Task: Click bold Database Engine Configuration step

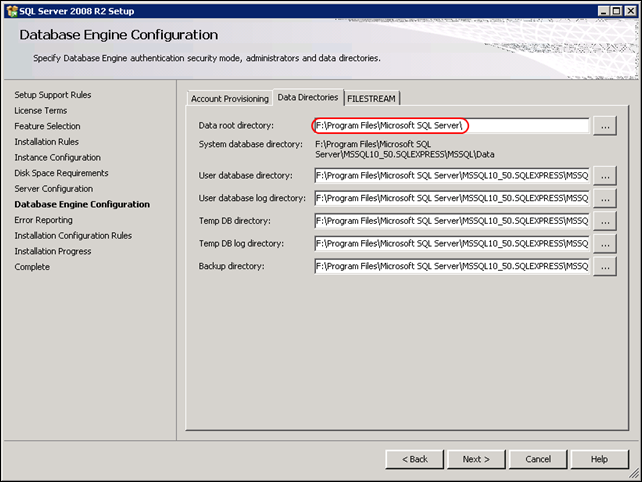Action: click(82, 204)
